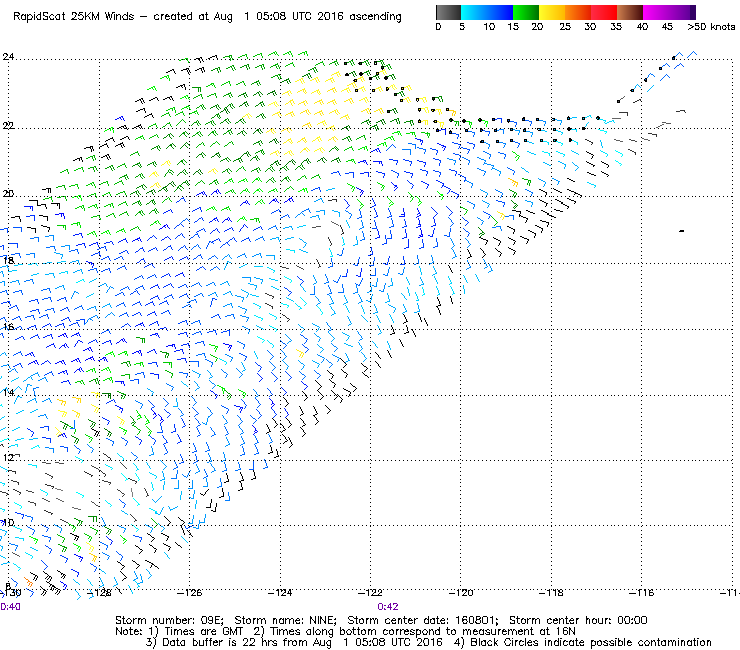Click the note about measurement at 16N
Viewport: 740px width, 650px height.
414,632
